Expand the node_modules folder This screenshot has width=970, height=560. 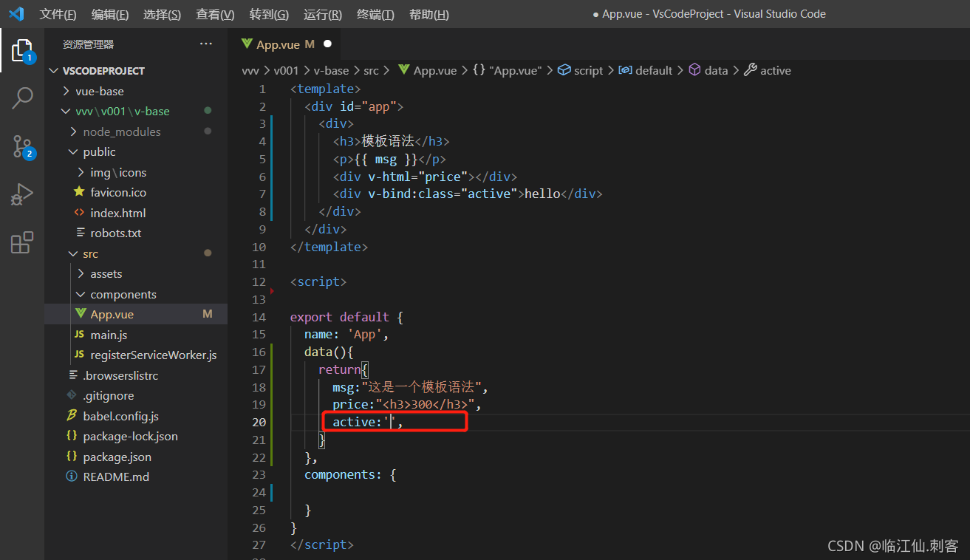[73, 132]
